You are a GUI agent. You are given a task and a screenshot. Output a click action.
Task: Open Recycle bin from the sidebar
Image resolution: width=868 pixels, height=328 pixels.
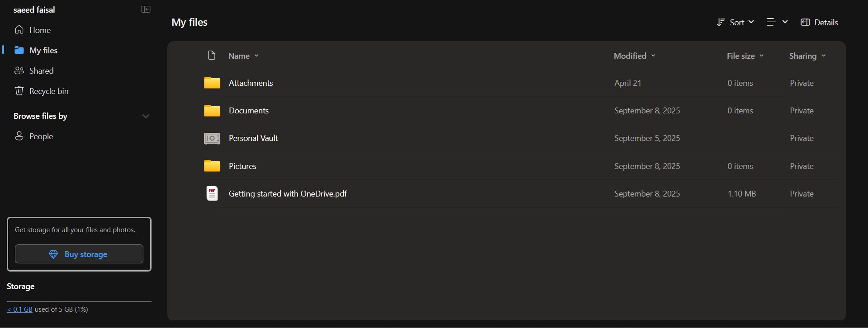tap(42, 91)
